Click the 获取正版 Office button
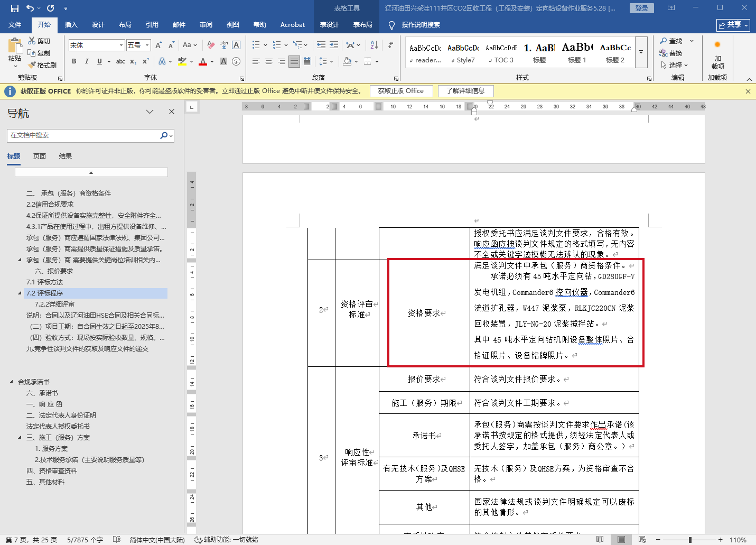Screen dimensions: 756x545 (x=400, y=91)
